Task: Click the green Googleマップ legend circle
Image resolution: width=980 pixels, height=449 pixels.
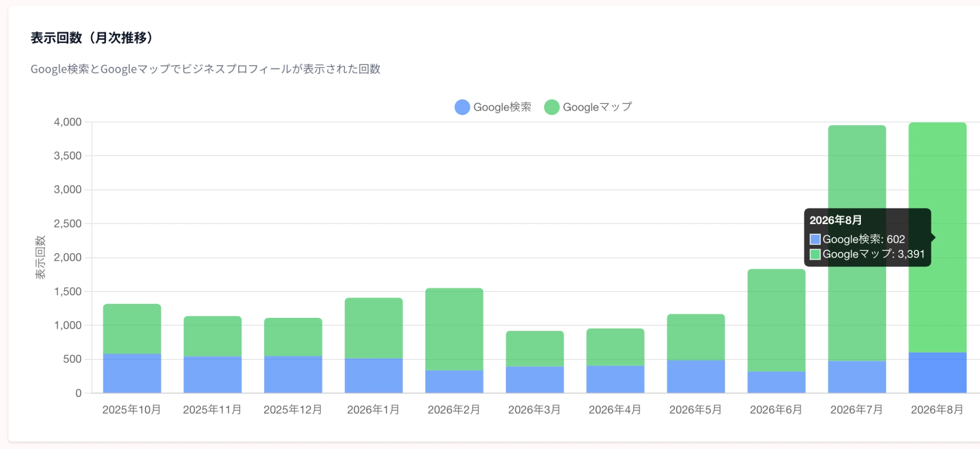Action: pyautogui.click(x=552, y=107)
